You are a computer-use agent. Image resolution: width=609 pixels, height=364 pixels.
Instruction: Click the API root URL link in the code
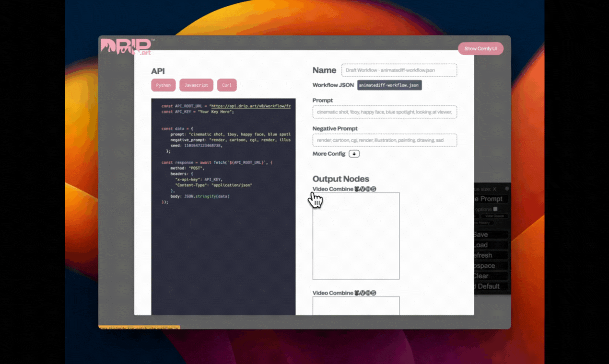click(251, 106)
